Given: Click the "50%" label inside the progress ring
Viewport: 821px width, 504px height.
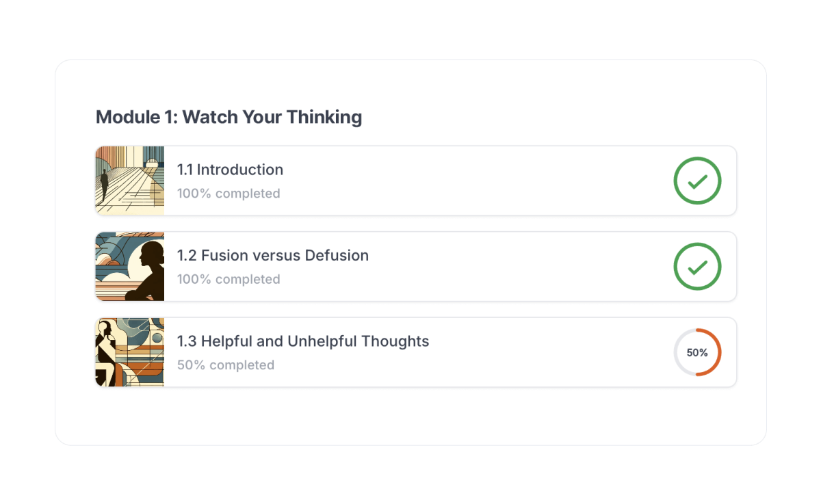Looking at the screenshot, I should click(x=697, y=353).
